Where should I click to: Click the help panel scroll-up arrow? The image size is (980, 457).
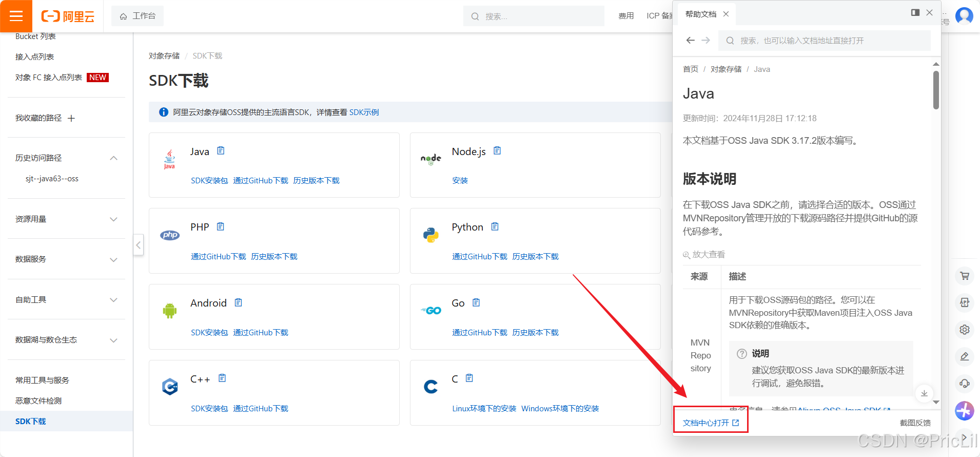pyautogui.click(x=936, y=64)
